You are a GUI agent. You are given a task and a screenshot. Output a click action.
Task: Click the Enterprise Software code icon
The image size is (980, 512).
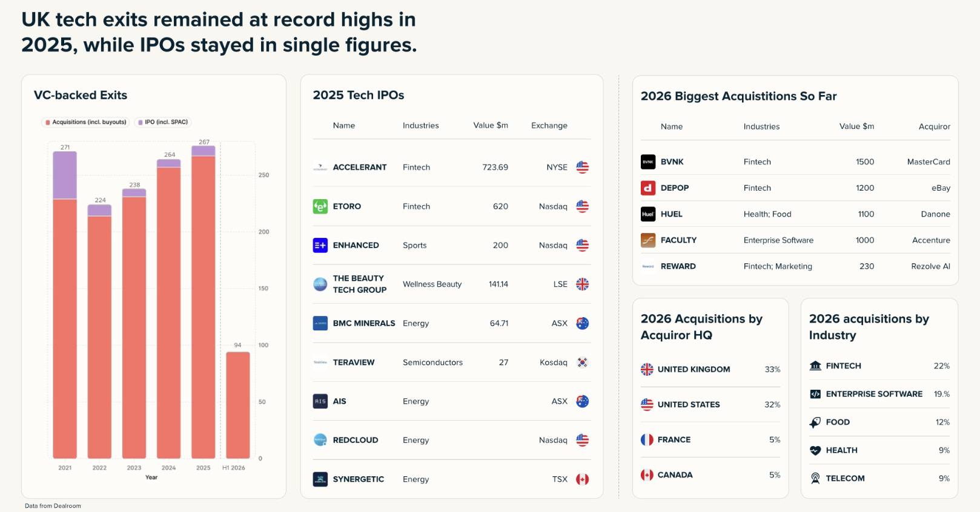point(815,394)
